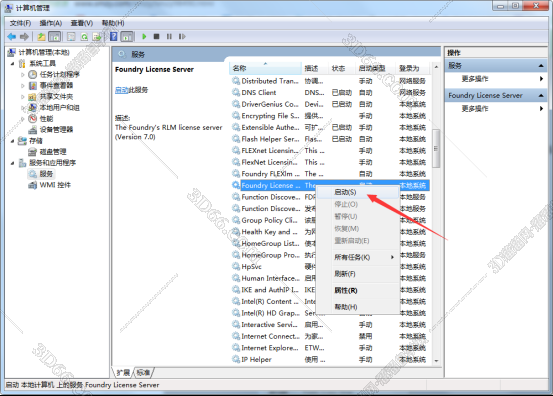Choose 属性(R) in the context menu

pyautogui.click(x=358, y=290)
